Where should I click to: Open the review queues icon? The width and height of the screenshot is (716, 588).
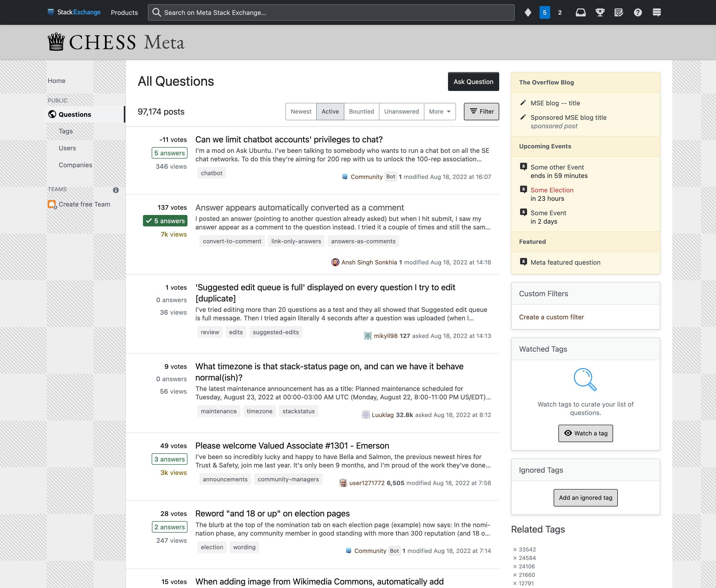point(619,12)
